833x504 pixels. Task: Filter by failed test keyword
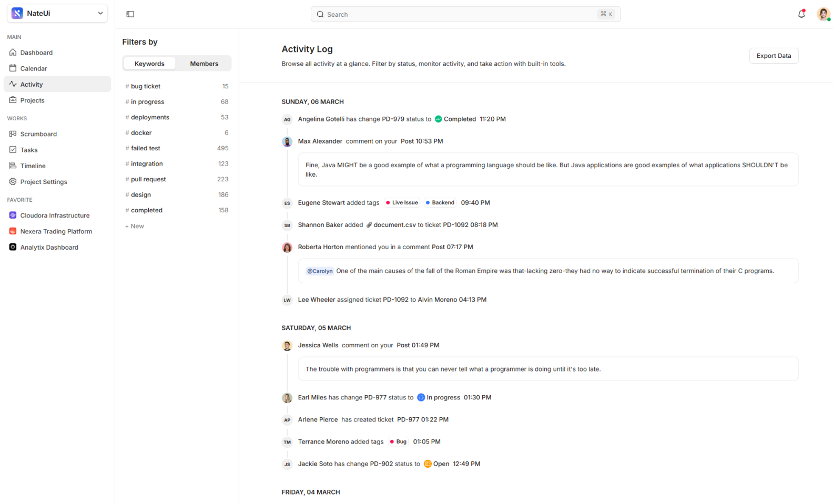pos(177,148)
